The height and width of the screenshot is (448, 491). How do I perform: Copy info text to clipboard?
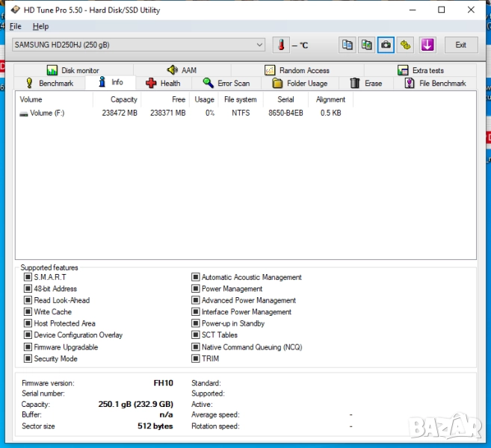click(348, 45)
